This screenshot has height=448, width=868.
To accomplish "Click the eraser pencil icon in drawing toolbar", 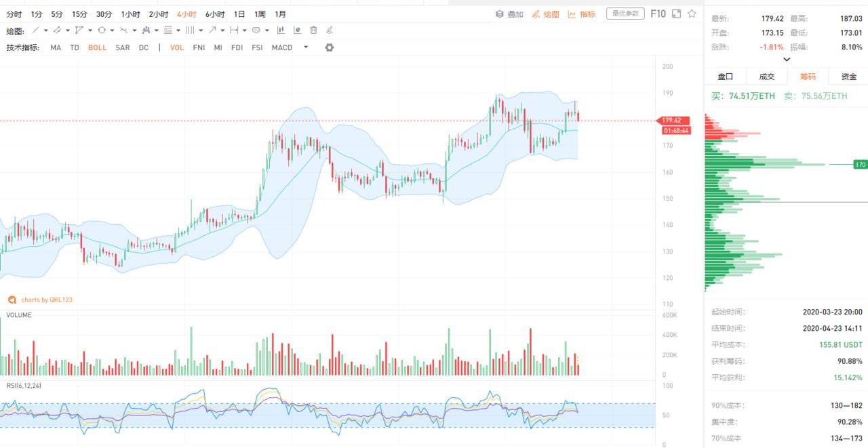I will [330, 30].
